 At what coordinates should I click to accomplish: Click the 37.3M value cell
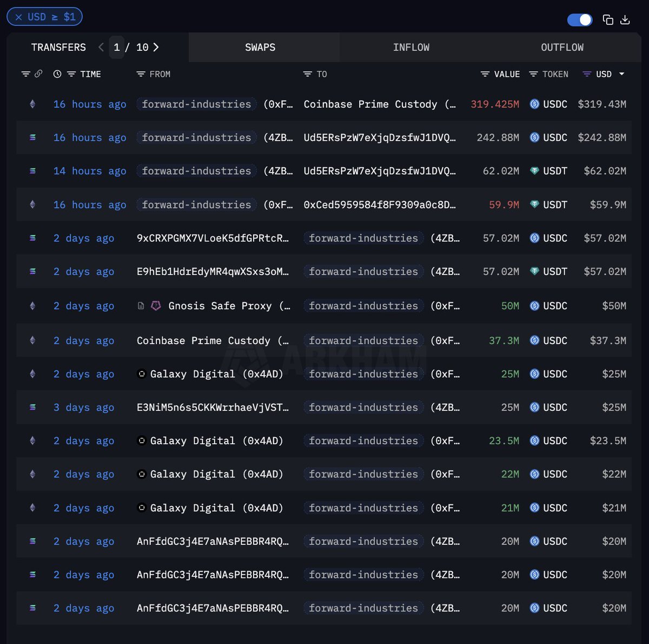504,340
